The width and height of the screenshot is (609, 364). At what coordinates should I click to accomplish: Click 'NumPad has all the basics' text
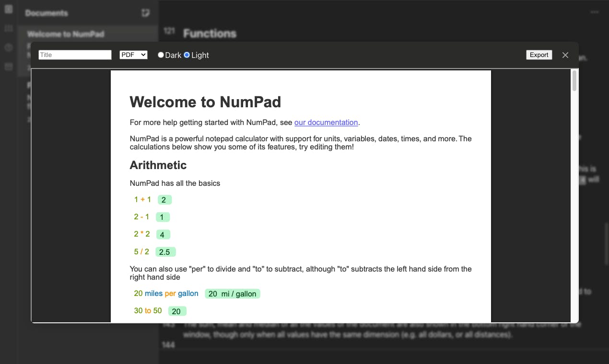point(175,183)
